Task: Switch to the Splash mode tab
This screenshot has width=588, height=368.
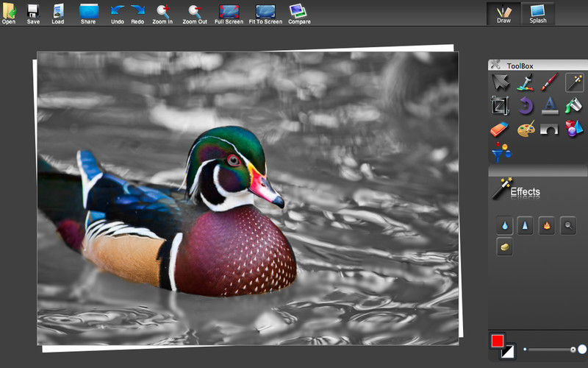Action: [x=538, y=13]
